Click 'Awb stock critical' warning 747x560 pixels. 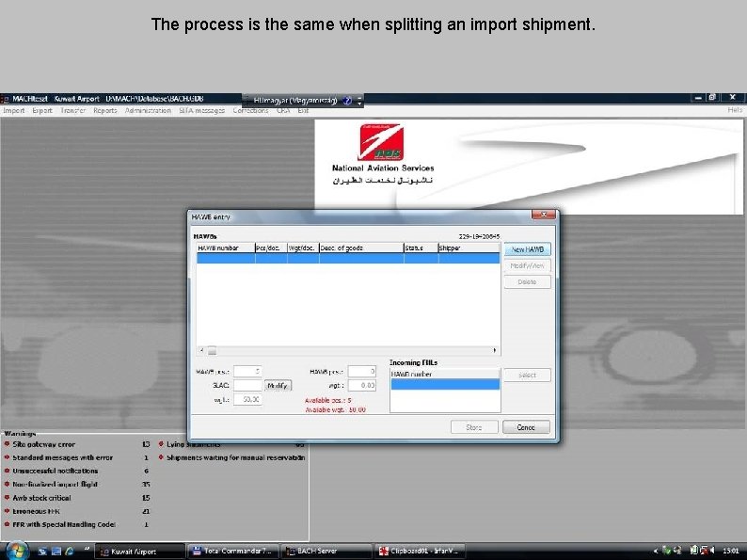[41, 498]
